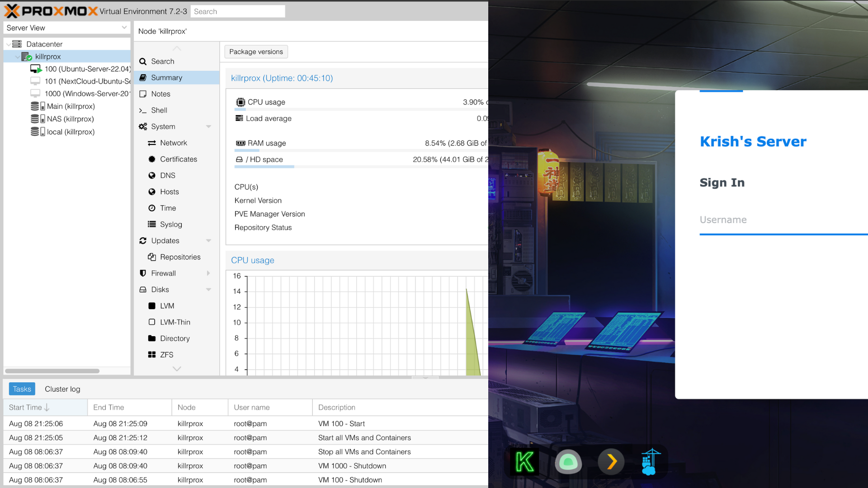Click the Username field in Krish's Server
The width and height of the screenshot is (868, 488).
(783, 220)
